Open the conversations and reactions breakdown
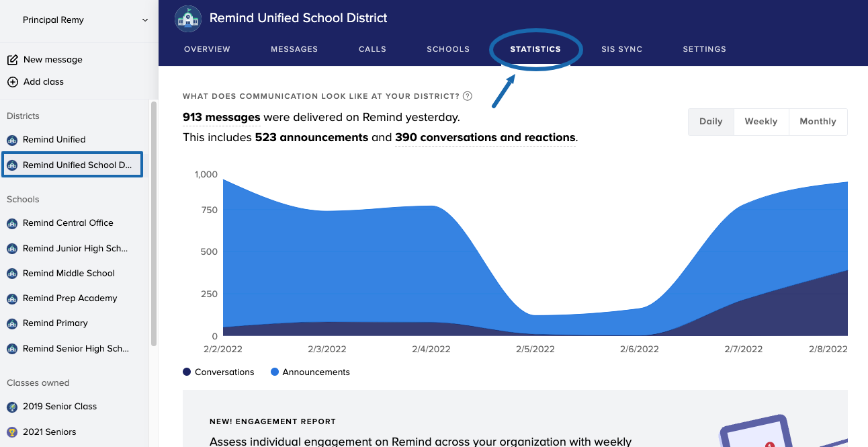Screen dimensions: 868x447 tap(485, 138)
